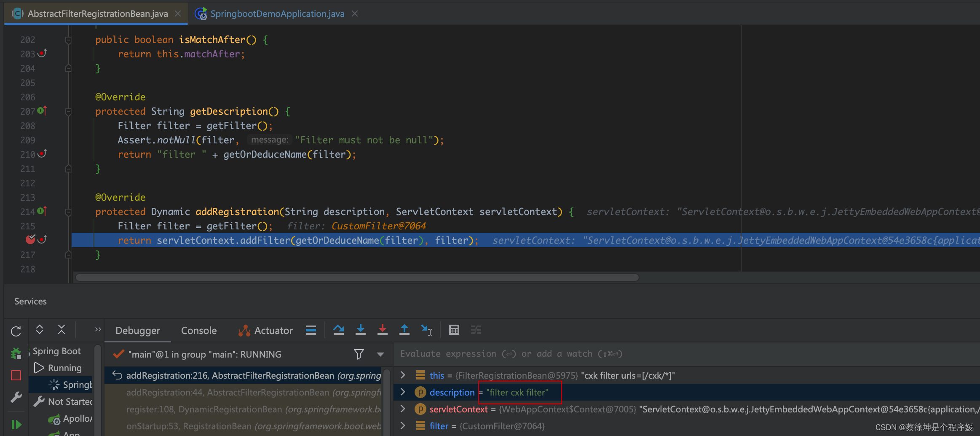Close the SpringbootDemoApplication.java tab
980x436 pixels.
(355, 14)
